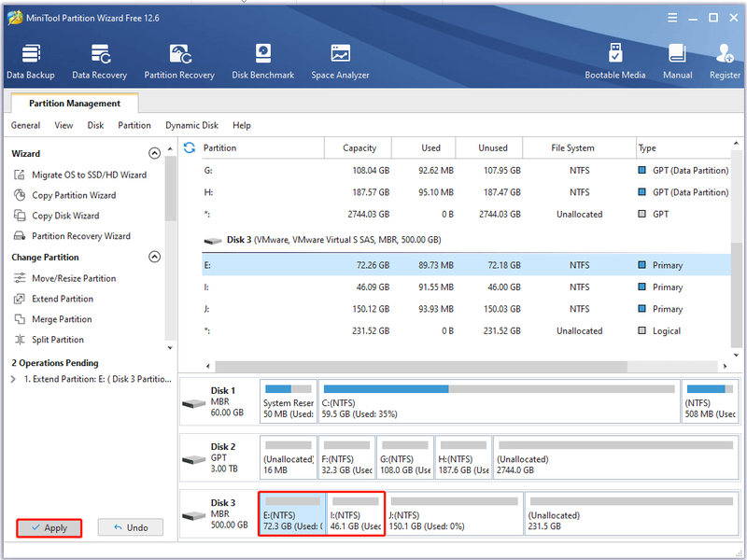Refresh the partition list icon
This screenshot has height=560, width=747.
190,147
